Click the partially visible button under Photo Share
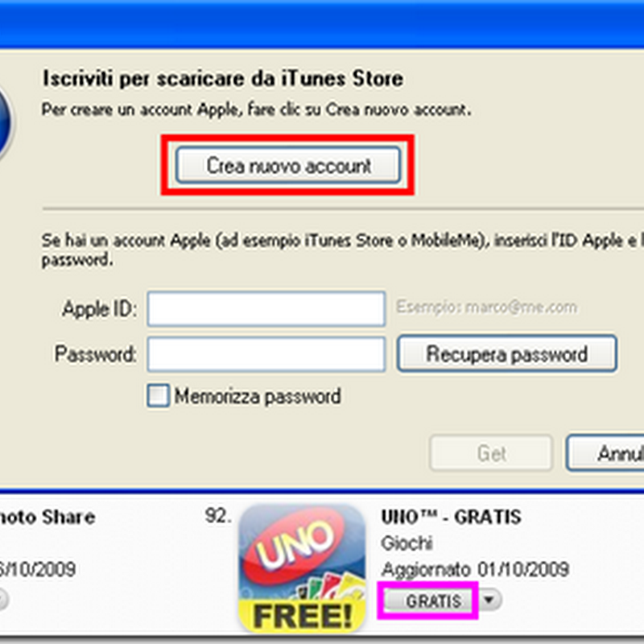This screenshot has height=644, width=644. tap(4, 600)
